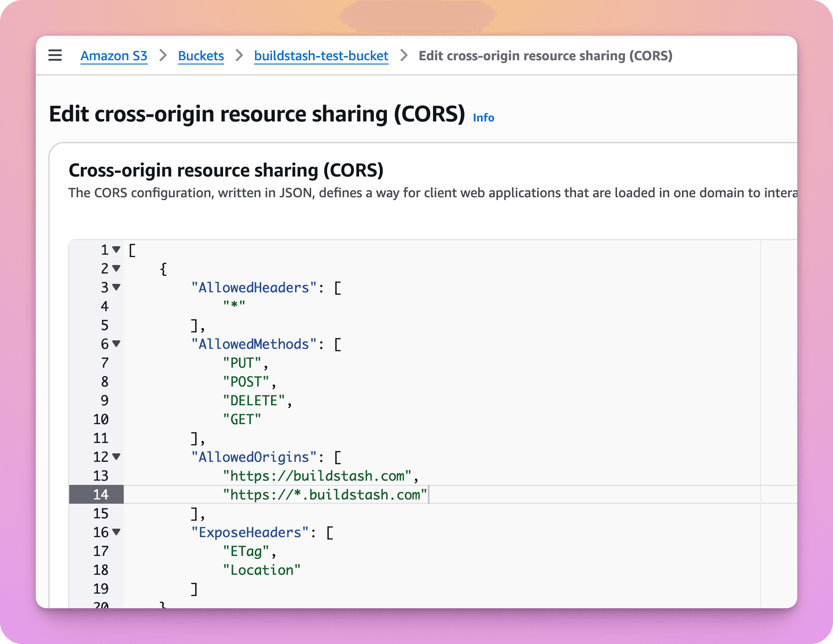Viewport: 833px width, 644px height.
Task: Fold the ExposeHeaders array on line 16
Action: coord(116,532)
